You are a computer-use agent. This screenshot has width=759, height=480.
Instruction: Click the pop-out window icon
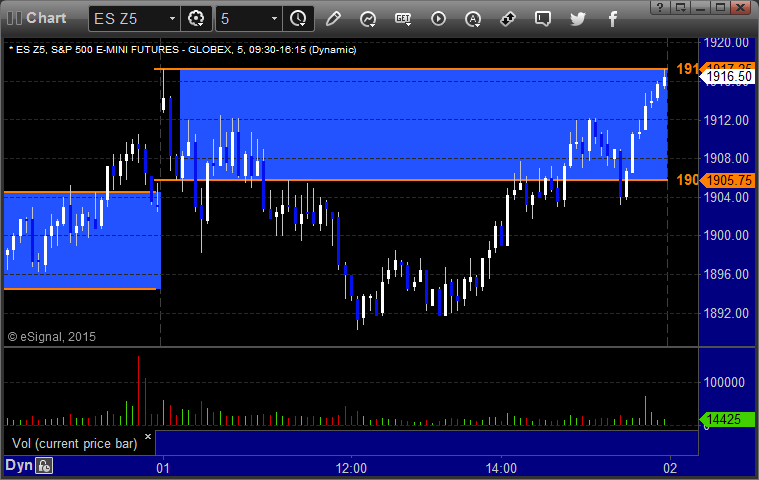[681, 7]
